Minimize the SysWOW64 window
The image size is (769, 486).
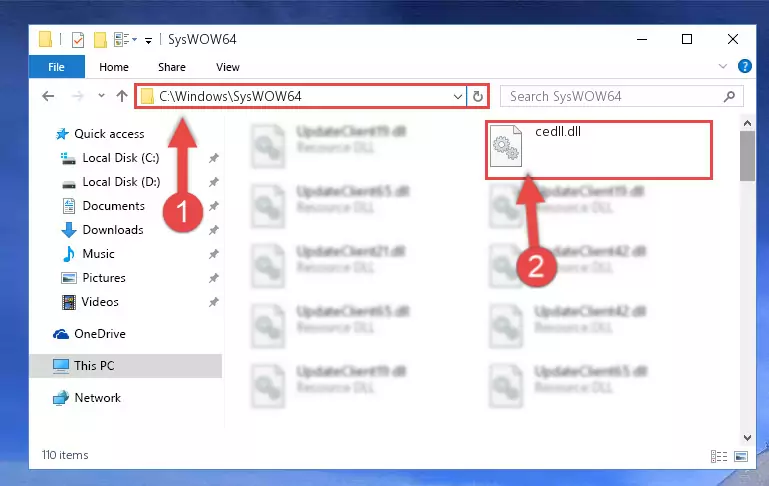click(x=641, y=39)
